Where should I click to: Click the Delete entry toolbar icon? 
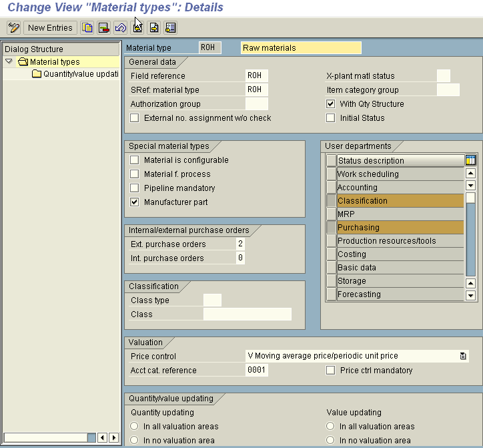click(104, 28)
